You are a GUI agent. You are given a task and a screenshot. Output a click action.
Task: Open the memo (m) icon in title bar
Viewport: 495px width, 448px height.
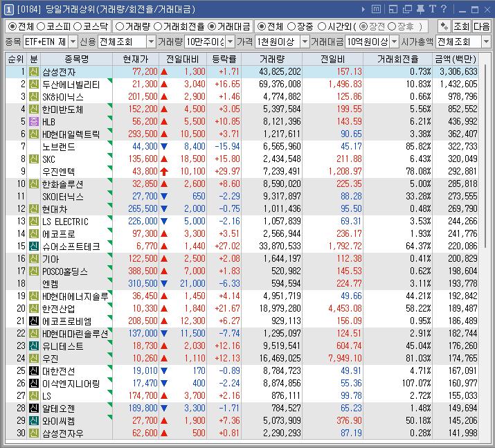tap(376, 9)
